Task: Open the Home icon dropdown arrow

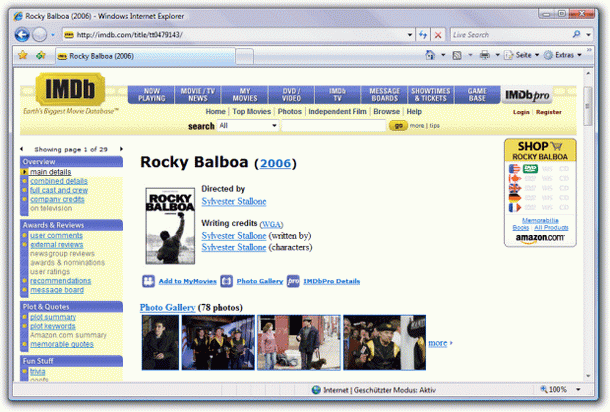Action: coord(443,55)
